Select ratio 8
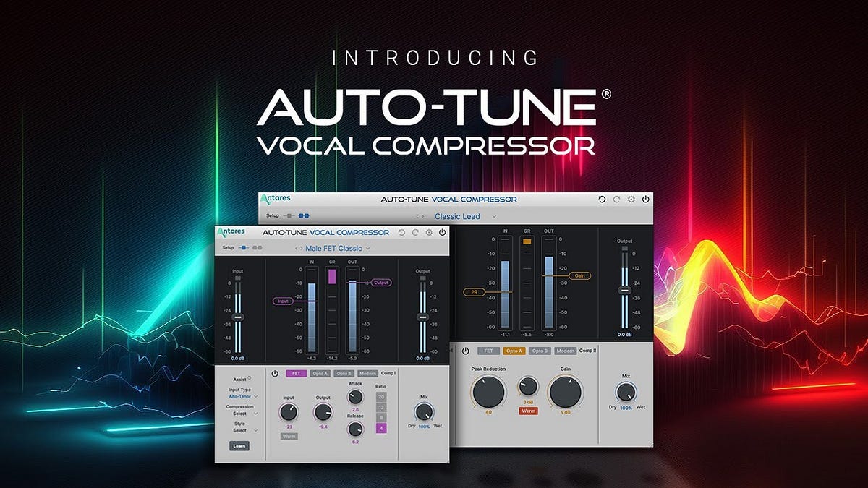The width and height of the screenshot is (868, 488). tap(380, 418)
